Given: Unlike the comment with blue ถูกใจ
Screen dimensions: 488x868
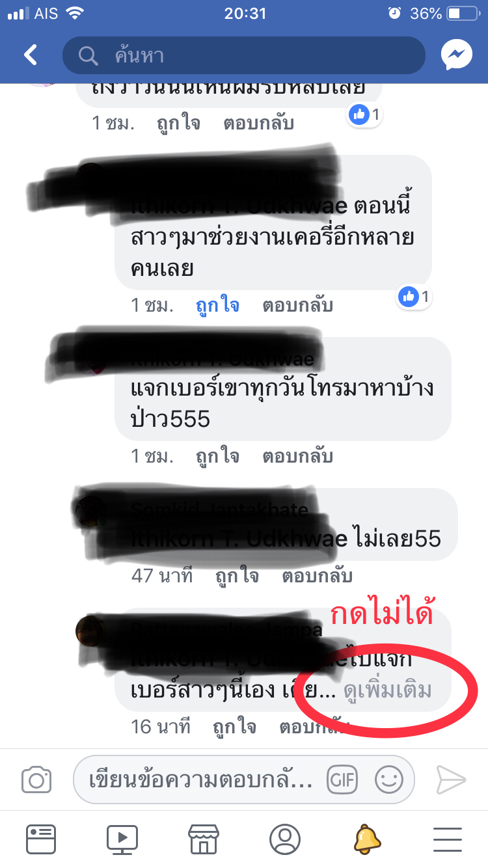Looking at the screenshot, I should 218,305.
